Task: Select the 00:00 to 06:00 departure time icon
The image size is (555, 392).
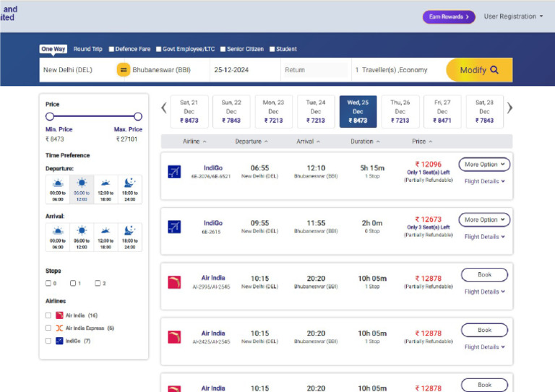Action: point(58,183)
